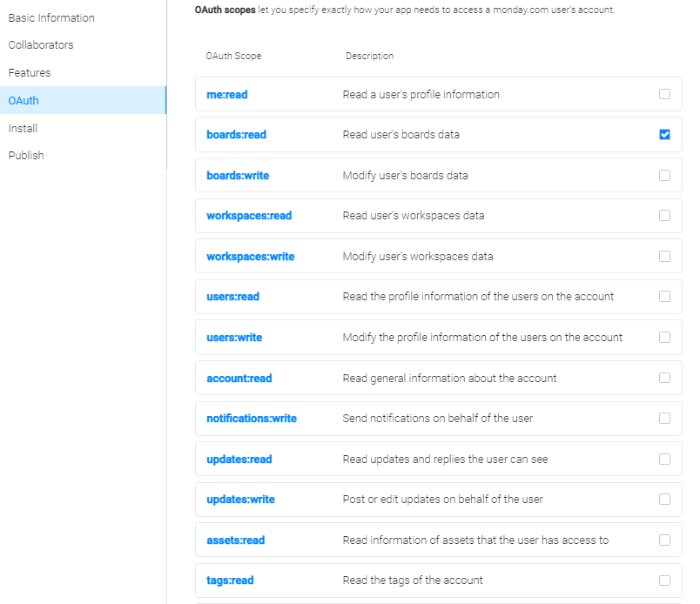Image resolution: width=700 pixels, height=604 pixels.
Task: Open the Features sidebar item
Action: point(30,73)
